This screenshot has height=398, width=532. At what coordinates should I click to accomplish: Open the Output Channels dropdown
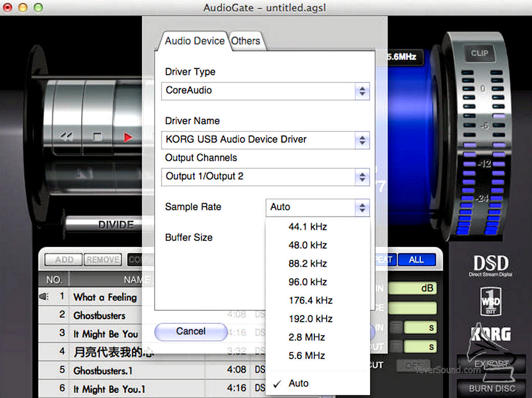click(265, 176)
